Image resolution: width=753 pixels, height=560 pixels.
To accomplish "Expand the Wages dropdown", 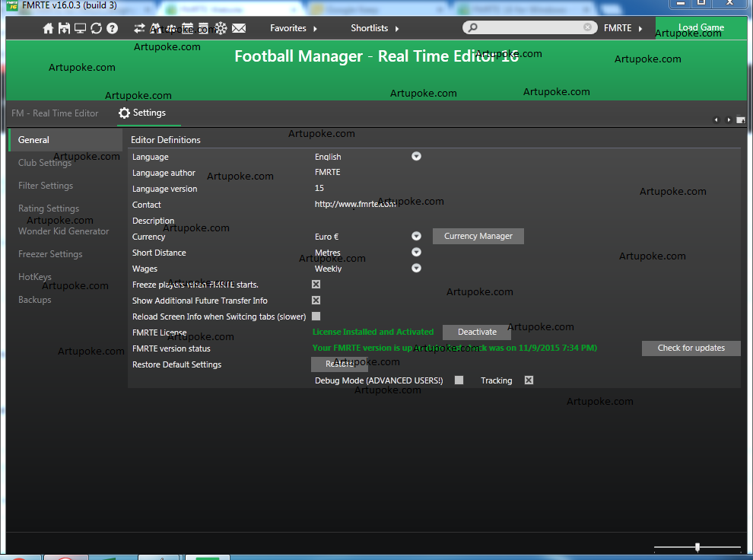I will pos(416,269).
